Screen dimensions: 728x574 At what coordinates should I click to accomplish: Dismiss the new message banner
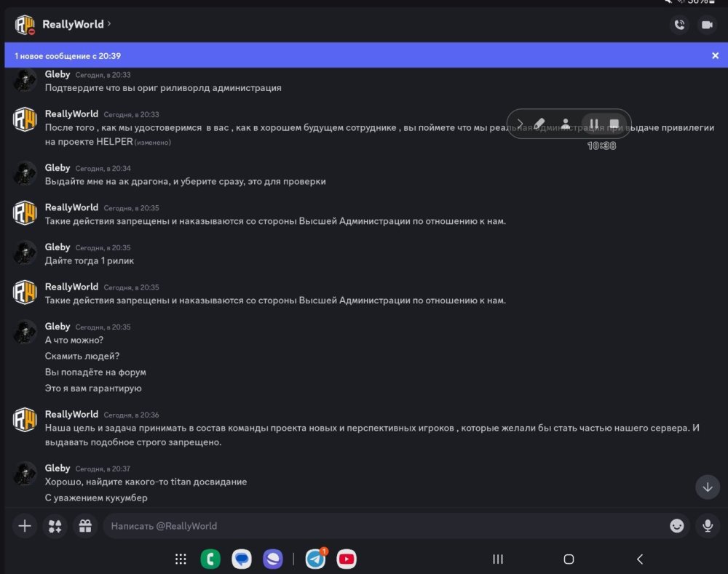[715, 56]
